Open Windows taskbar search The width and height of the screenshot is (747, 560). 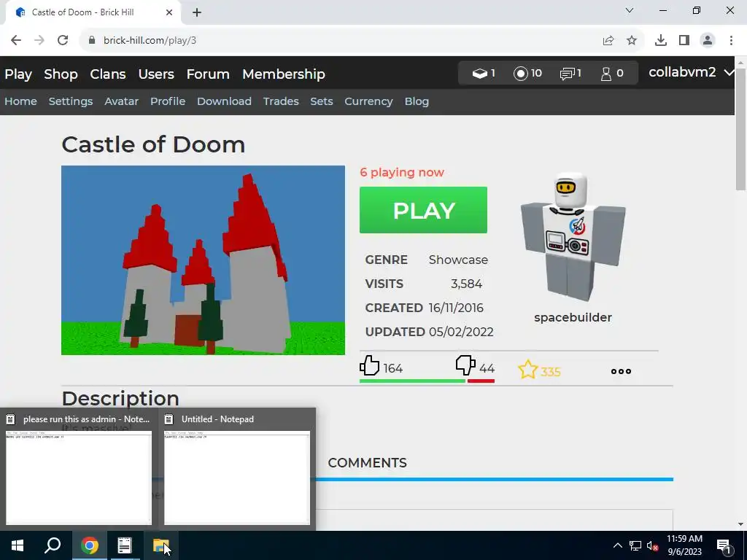53,545
